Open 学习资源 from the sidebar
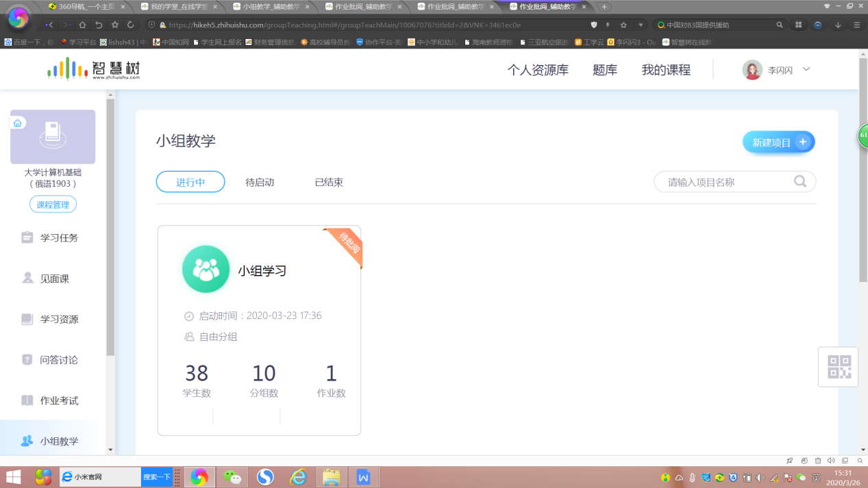 59,319
